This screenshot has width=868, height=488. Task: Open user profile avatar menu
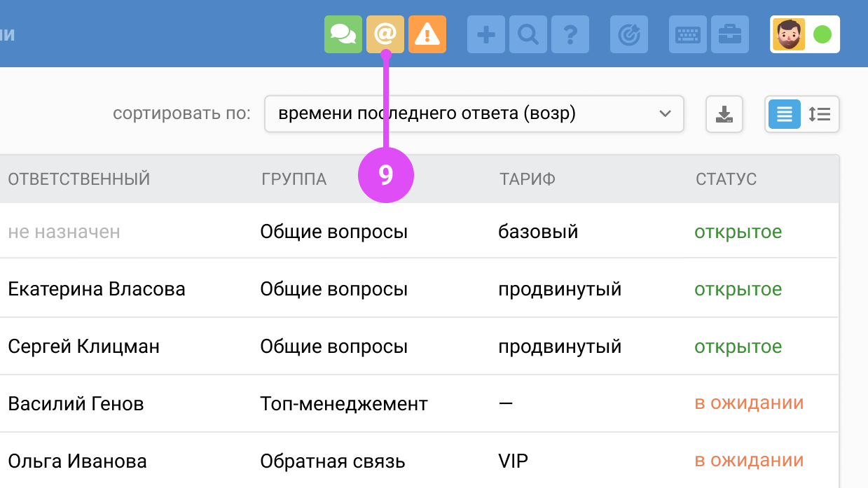(789, 34)
